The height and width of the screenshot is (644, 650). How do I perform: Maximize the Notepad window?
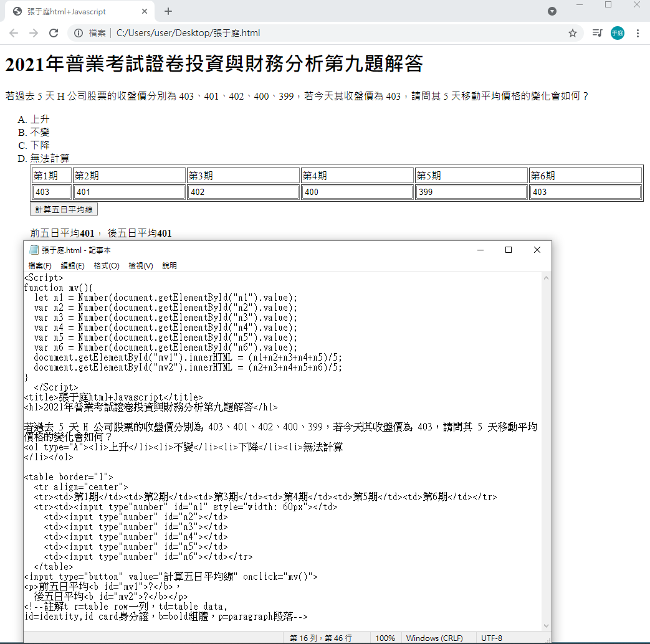[509, 250]
